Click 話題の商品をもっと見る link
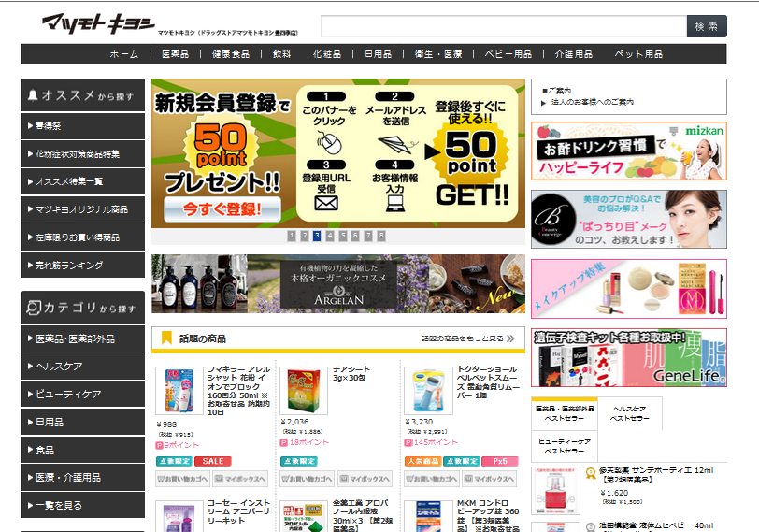Viewport: 759px width, 532px height. [x=467, y=338]
